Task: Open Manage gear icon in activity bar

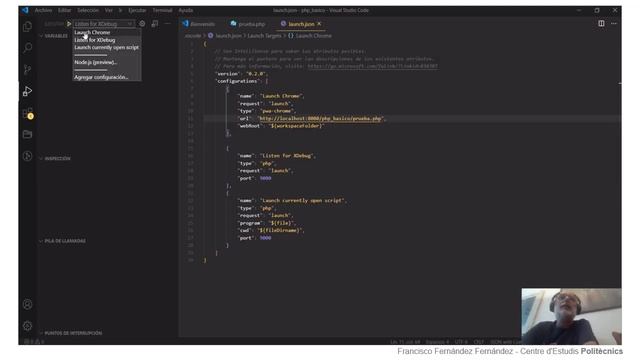Action: pos(27,326)
